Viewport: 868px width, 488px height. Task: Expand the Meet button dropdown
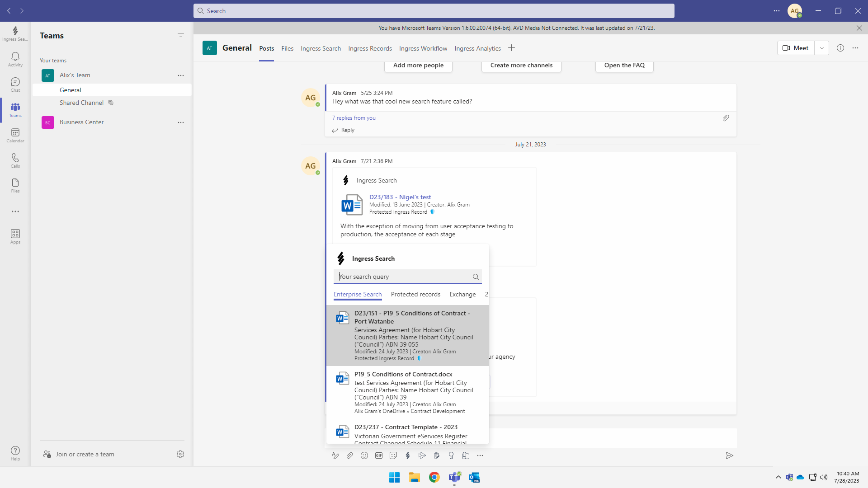(x=821, y=48)
